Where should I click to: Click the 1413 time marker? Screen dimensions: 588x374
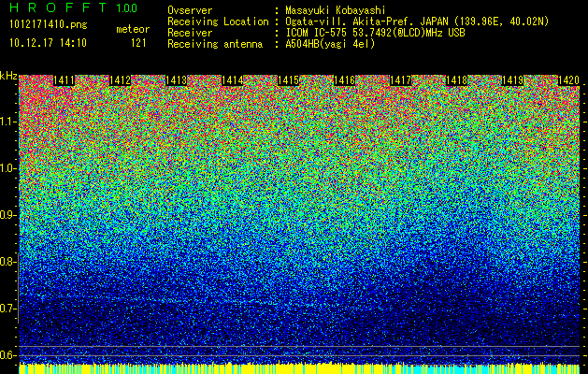tap(177, 80)
